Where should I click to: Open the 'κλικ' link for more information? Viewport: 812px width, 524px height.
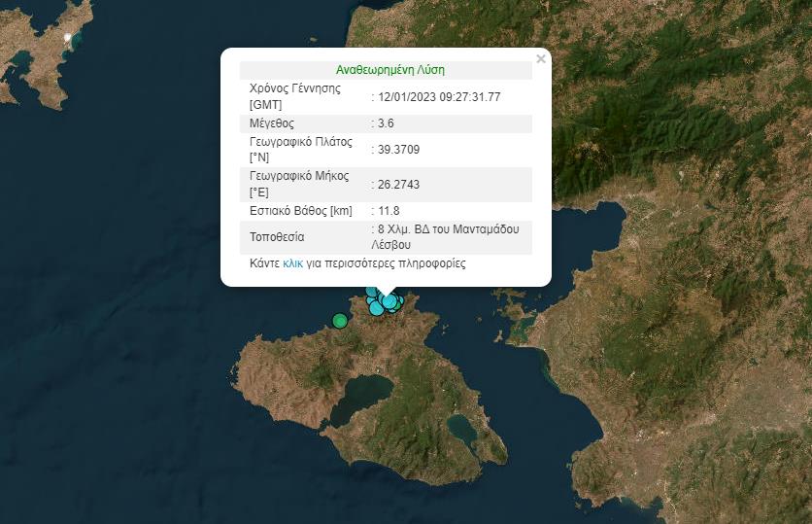[292, 263]
